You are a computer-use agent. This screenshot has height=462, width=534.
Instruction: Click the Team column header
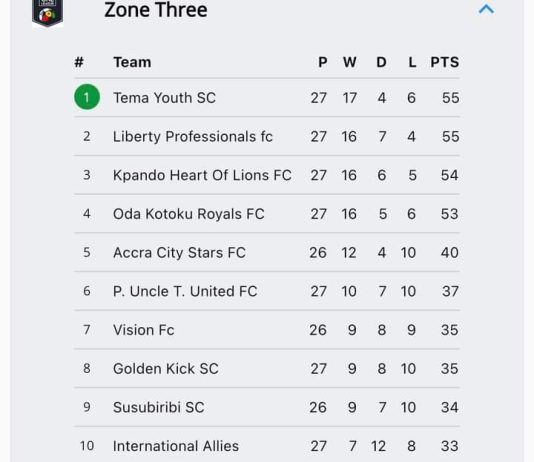click(132, 62)
